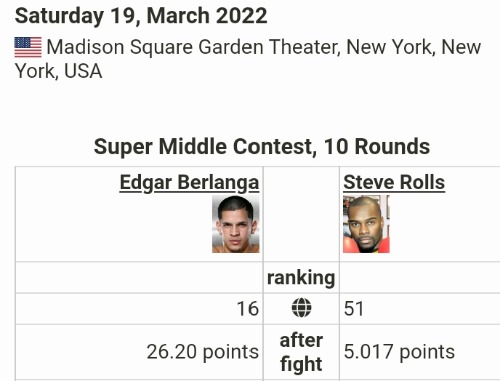Viewport: 500px width, 381px height.
Task: Click Edgar Berlanga's portrait photo
Action: tap(236, 224)
